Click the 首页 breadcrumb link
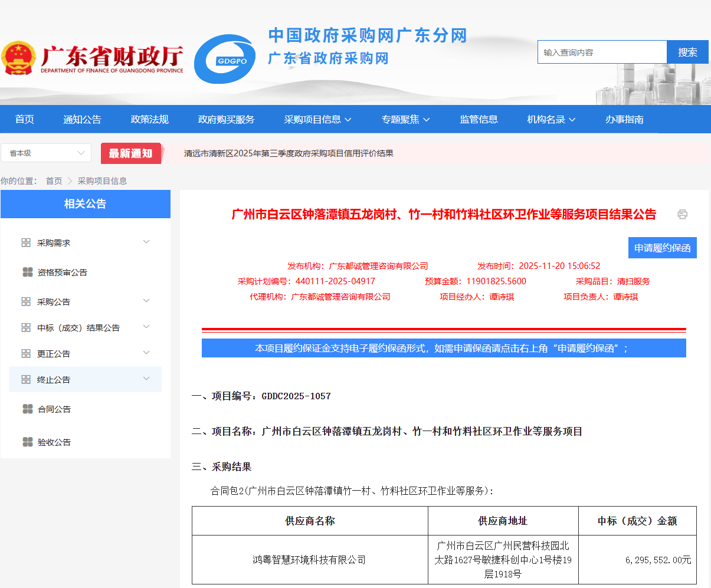This screenshot has width=711, height=588. click(54, 181)
